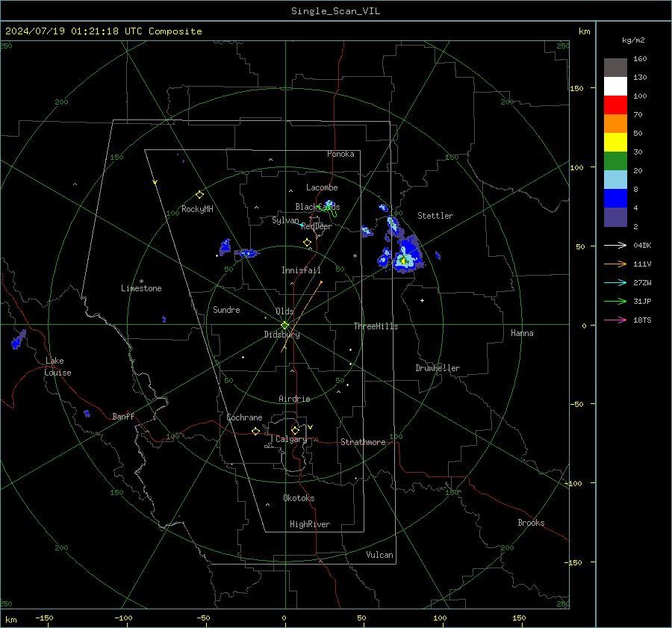Click the white plus marker south of Stettler cell
Image resolution: width=672 pixels, height=628 pixels.
pos(422,300)
